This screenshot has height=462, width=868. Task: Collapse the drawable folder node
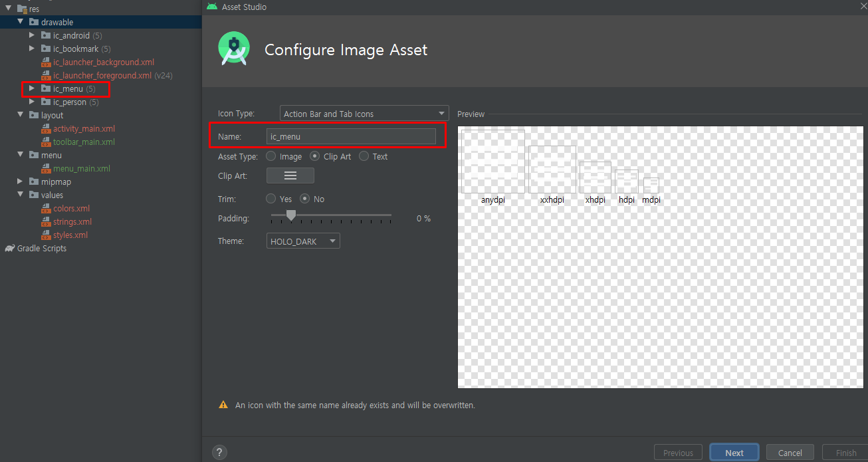[20, 22]
